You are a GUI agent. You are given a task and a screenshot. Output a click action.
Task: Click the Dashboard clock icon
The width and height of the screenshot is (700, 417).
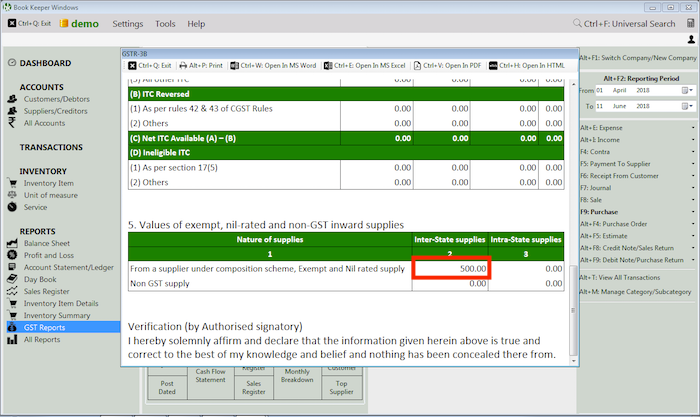[12, 63]
